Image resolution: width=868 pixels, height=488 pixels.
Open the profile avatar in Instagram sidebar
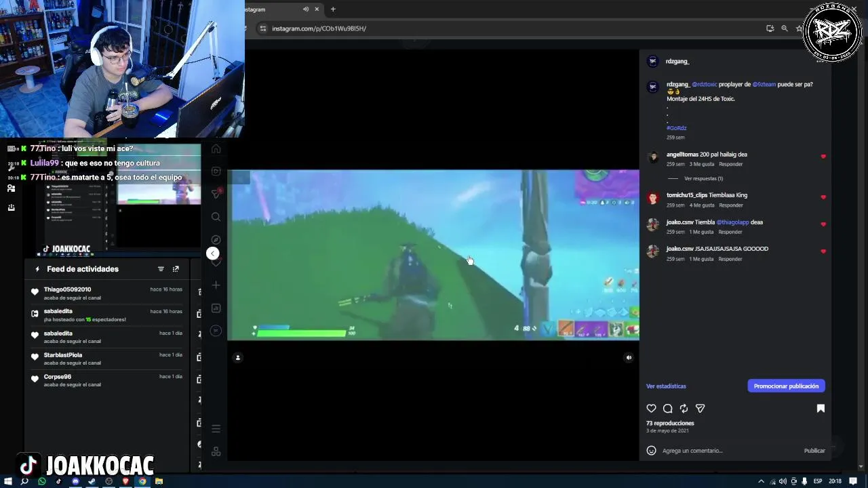(216, 331)
